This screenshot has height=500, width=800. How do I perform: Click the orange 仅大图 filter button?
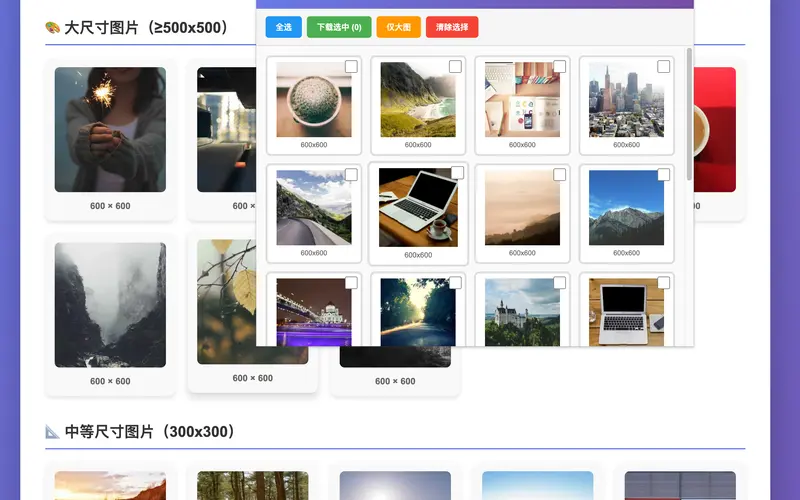(x=398, y=28)
